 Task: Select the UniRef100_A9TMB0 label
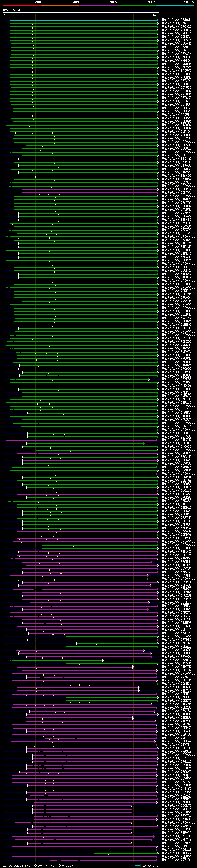coord(177,94)
